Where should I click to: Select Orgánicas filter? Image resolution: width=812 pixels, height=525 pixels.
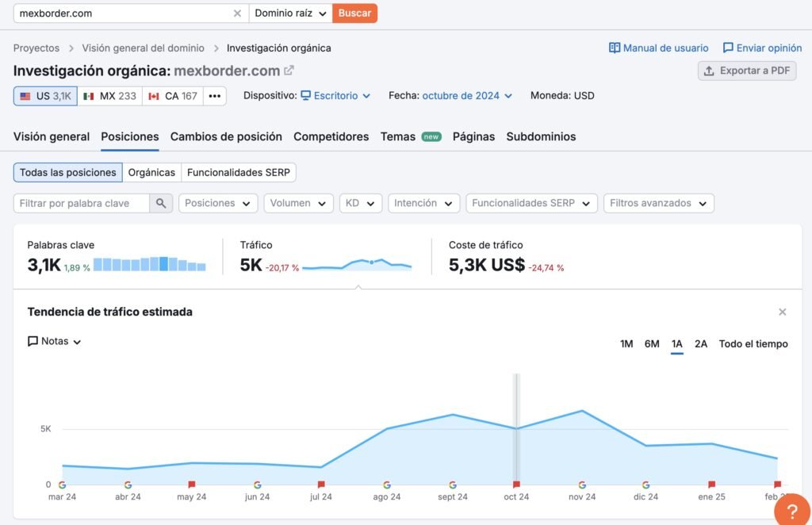(151, 172)
